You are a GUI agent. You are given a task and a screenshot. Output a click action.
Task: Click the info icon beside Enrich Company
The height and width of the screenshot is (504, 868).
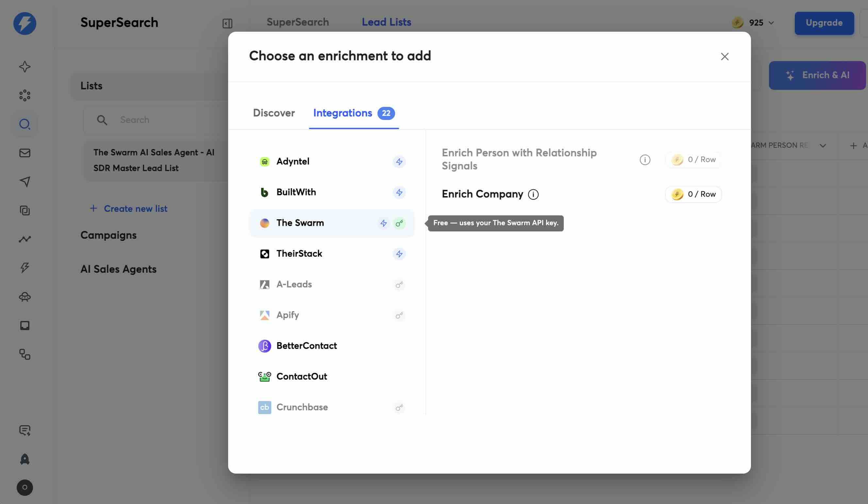533,194
